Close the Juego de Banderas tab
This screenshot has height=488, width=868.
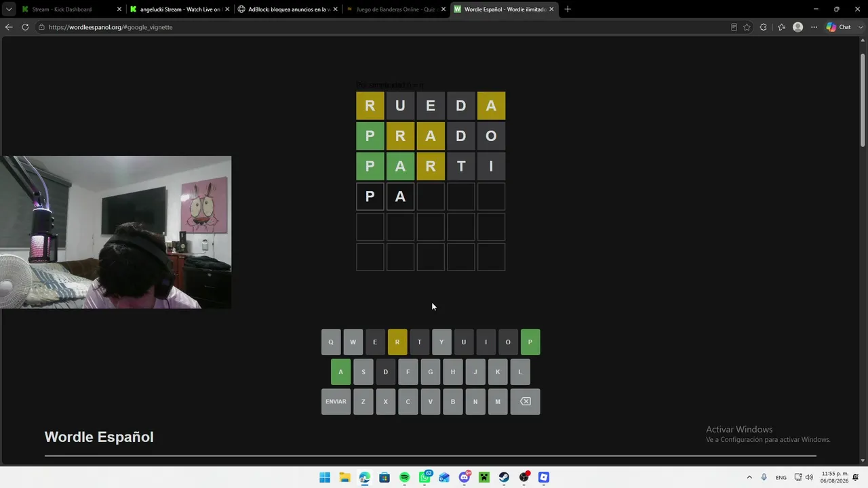point(443,9)
